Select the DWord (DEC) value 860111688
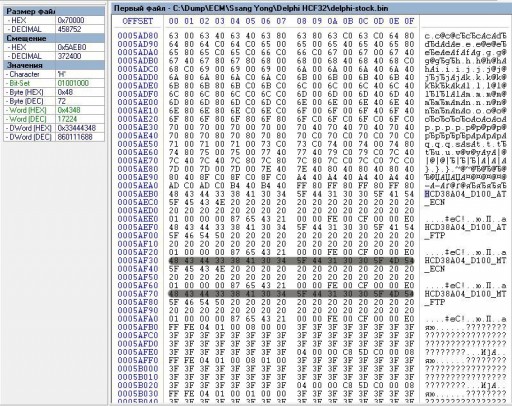The width and height of the screenshot is (512, 406). tap(75, 137)
